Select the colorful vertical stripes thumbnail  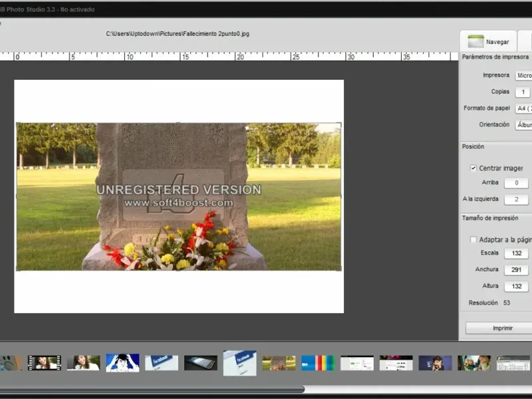(318, 362)
